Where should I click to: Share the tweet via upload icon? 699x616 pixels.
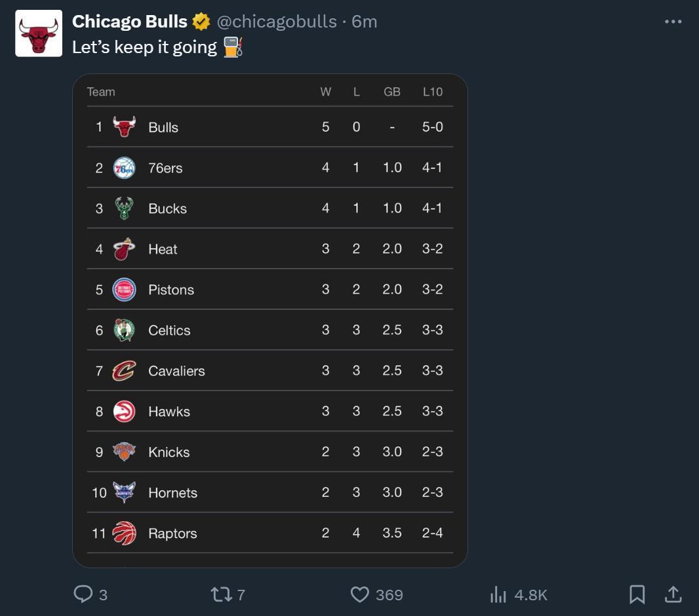pos(673,594)
